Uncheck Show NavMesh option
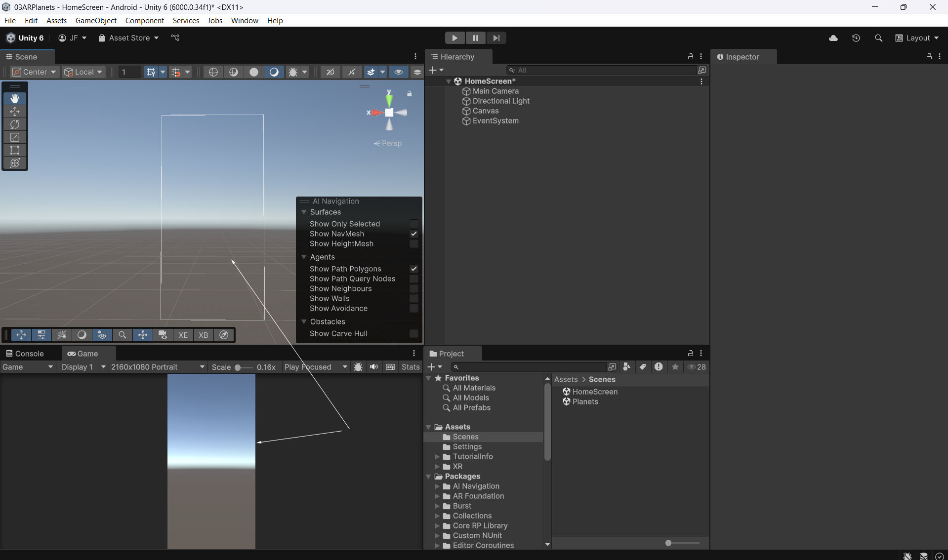Screen dimensions: 948x560 (x=414, y=234)
